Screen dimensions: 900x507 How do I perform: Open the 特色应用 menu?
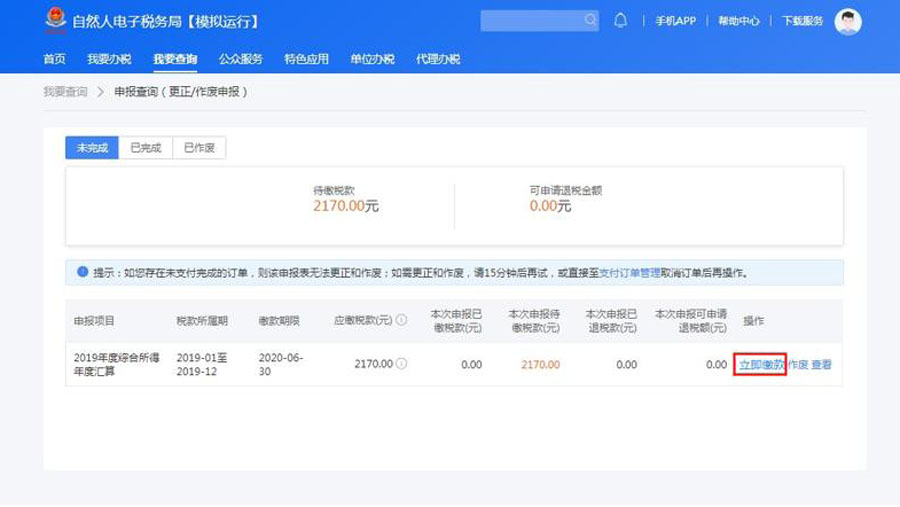(x=306, y=59)
